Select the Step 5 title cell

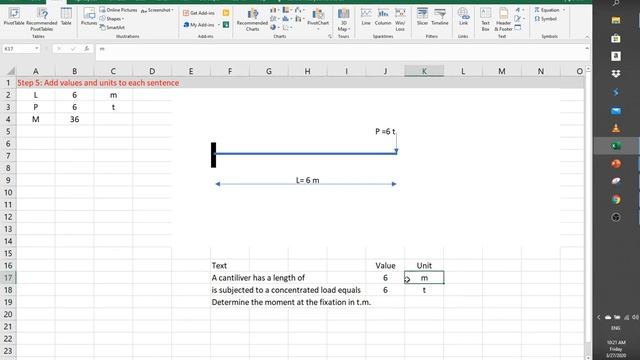[98, 83]
